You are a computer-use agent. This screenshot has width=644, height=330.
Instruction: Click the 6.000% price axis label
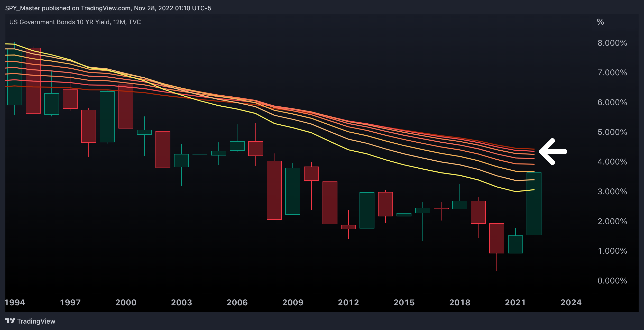click(x=612, y=102)
